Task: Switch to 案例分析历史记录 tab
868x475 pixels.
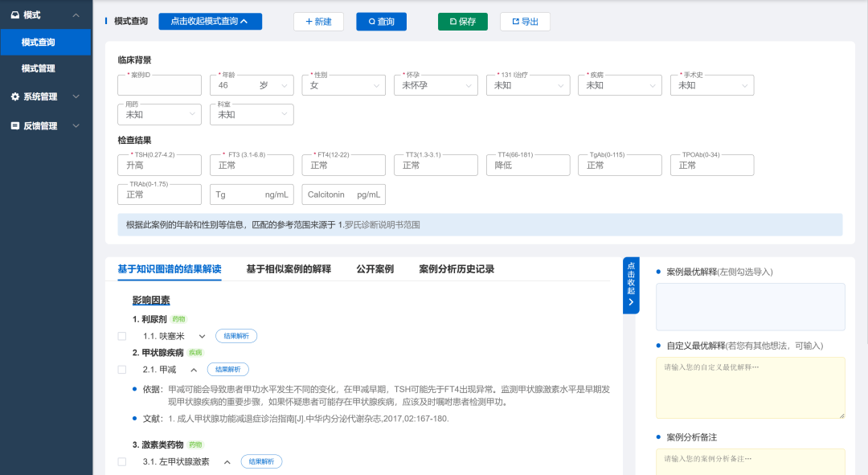Action: coord(457,269)
